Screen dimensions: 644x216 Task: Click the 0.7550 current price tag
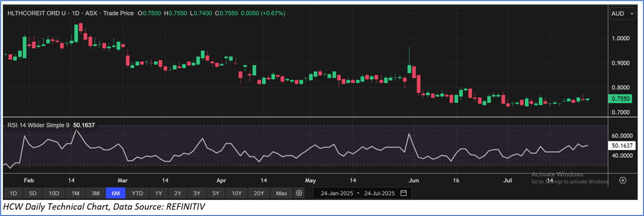click(x=621, y=99)
